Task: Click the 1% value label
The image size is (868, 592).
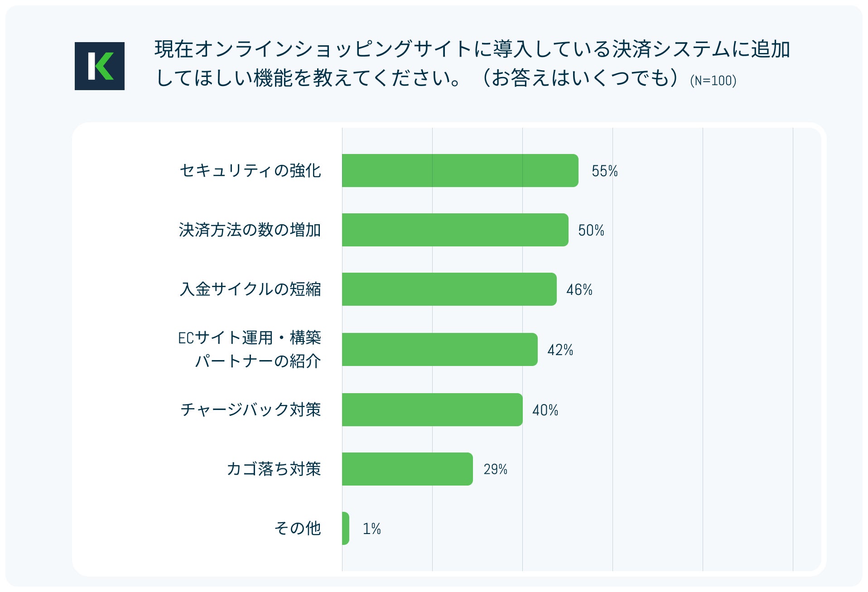Action: coord(371,529)
